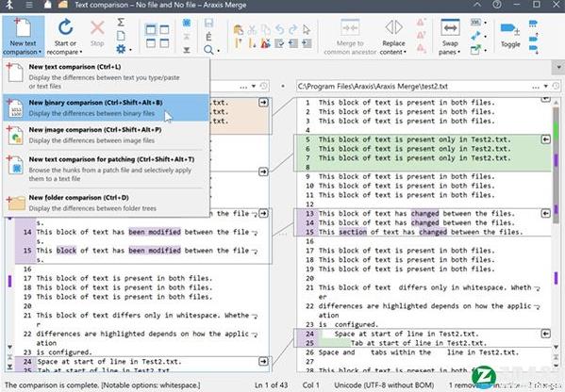The height and width of the screenshot is (392, 565).
Task: Click the save floppy disk icon
Action: pos(208,23)
